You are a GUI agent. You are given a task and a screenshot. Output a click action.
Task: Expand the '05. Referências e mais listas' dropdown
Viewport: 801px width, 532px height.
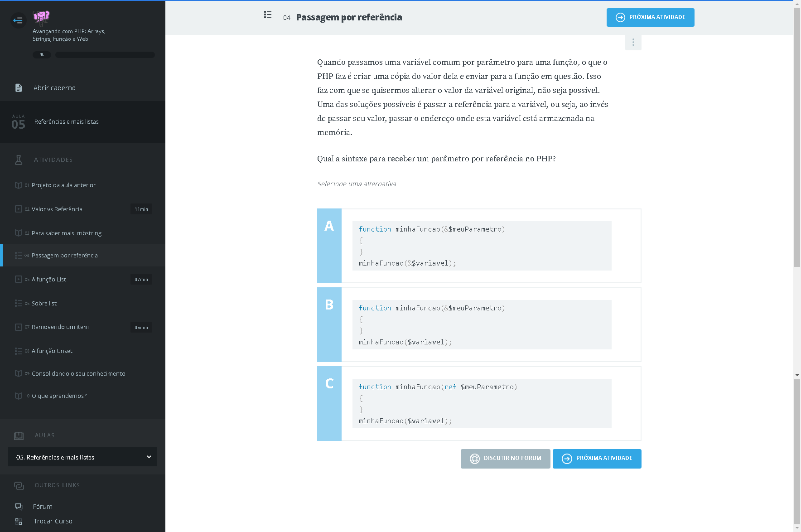(82, 457)
